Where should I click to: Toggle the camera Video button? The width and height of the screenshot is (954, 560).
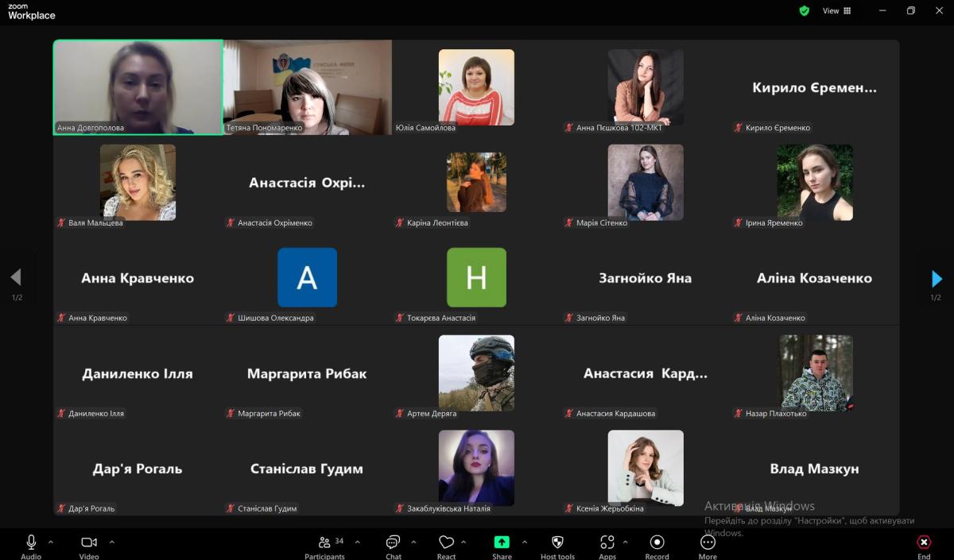click(x=89, y=543)
